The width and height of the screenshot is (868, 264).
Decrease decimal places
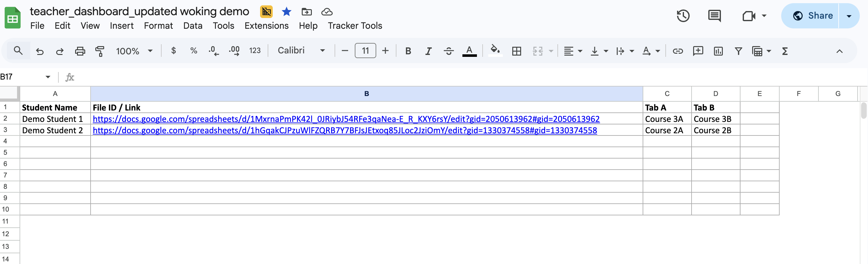click(x=214, y=51)
